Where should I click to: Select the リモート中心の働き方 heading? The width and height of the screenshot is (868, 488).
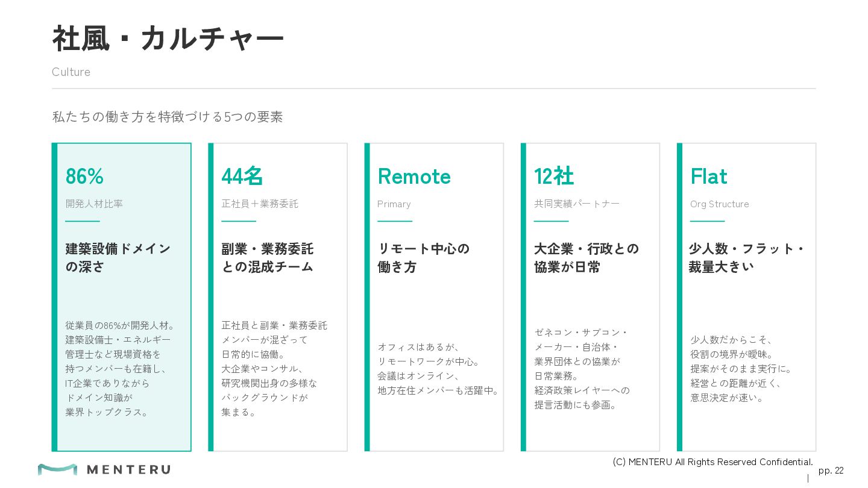(x=423, y=258)
